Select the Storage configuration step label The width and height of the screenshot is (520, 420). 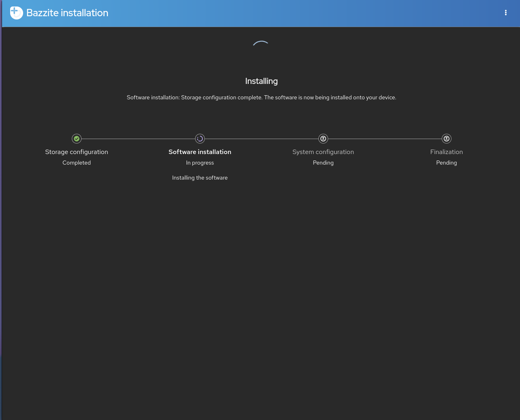(76, 152)
